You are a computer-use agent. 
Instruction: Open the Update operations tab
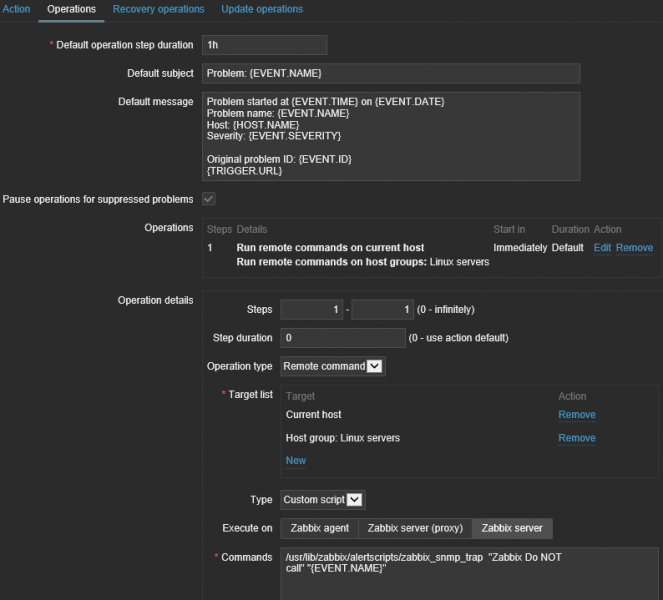coord(262,9)
